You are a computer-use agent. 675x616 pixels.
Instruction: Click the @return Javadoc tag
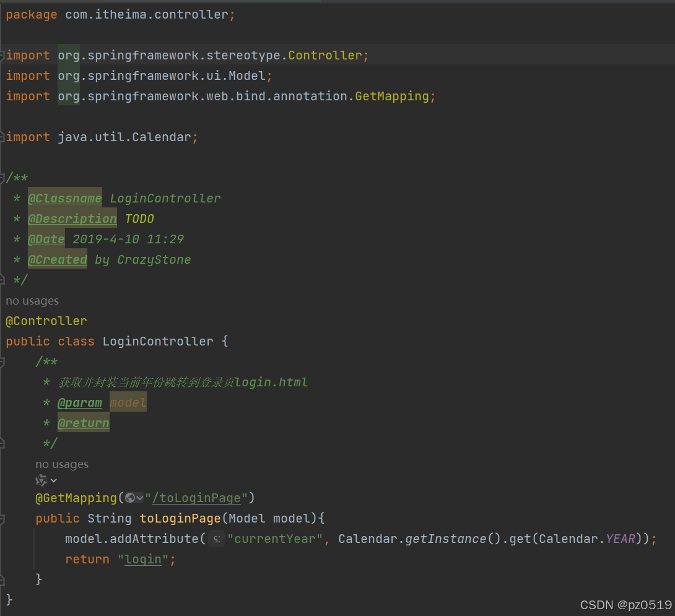pos(84,422)
